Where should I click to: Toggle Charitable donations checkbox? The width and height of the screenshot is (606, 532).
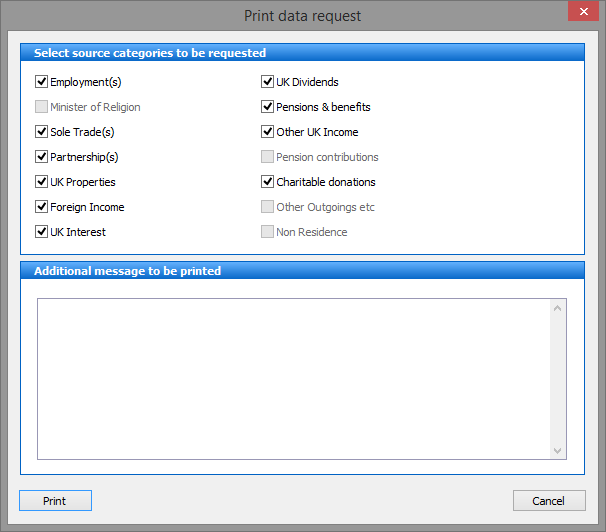click(267, 182)
